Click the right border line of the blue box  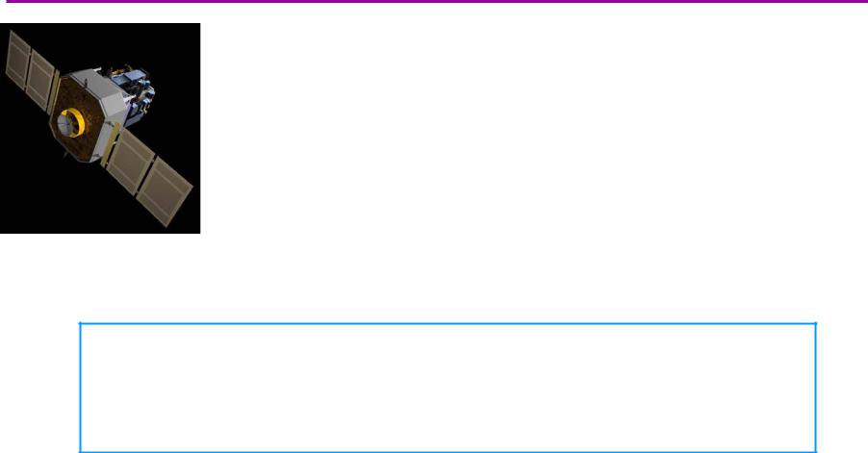[816, 388]
